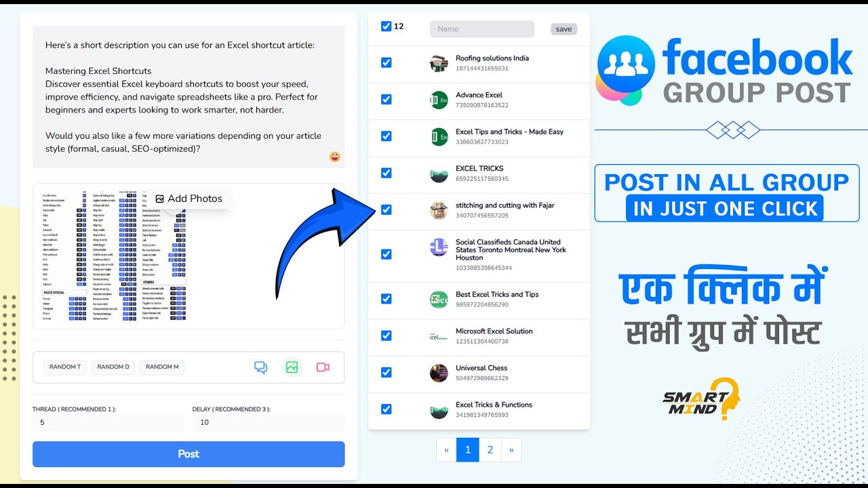Viewport: 868px width, 488px height.
Task: Click group ID 123511304400738
Action: 482,341
